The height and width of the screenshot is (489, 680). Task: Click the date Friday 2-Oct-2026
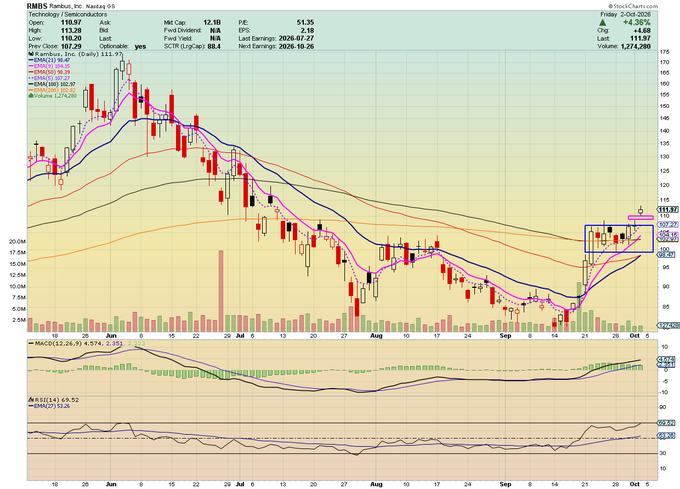pos(625,14)
